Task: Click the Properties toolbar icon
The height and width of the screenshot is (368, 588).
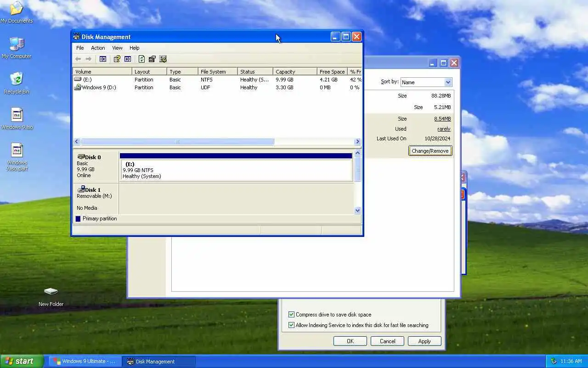Action: (x=152, y=59)
